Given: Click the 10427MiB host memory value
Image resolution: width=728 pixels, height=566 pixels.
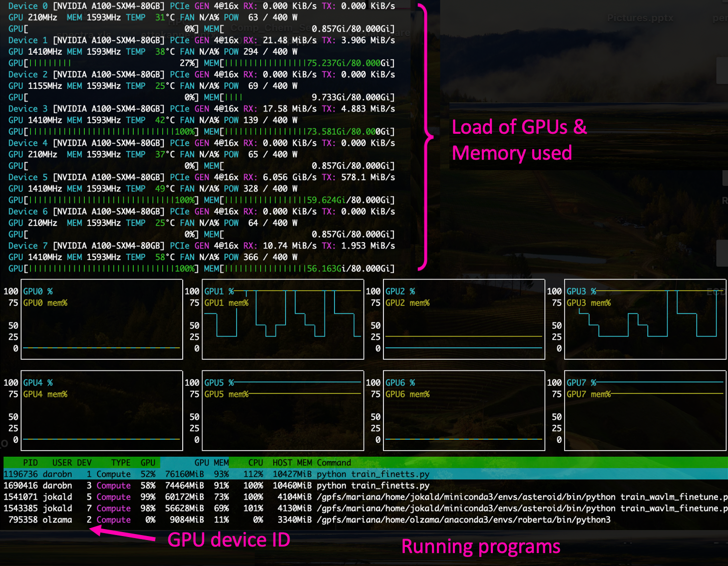Looking at the screenshot, I should (x=292, y=474).
